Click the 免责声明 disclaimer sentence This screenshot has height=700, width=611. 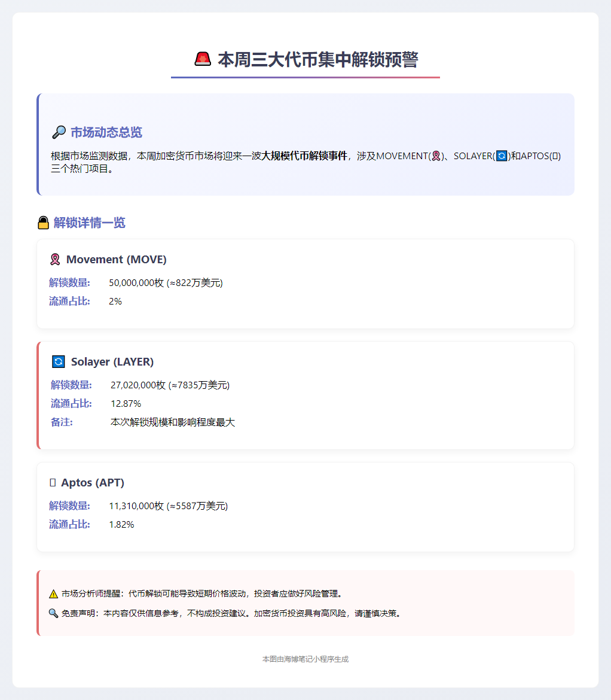pyautogui.click(x=232, y=613)
